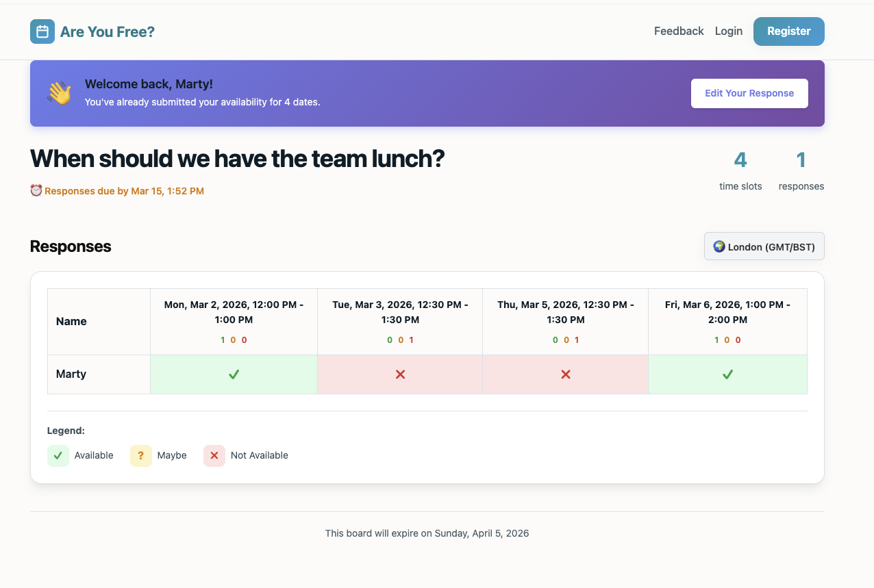The width and height of the screenshot is (874, 588).
Task: Click Marty's checkmark for Mon, Mar 2
Action: click(x=234, y=374)
